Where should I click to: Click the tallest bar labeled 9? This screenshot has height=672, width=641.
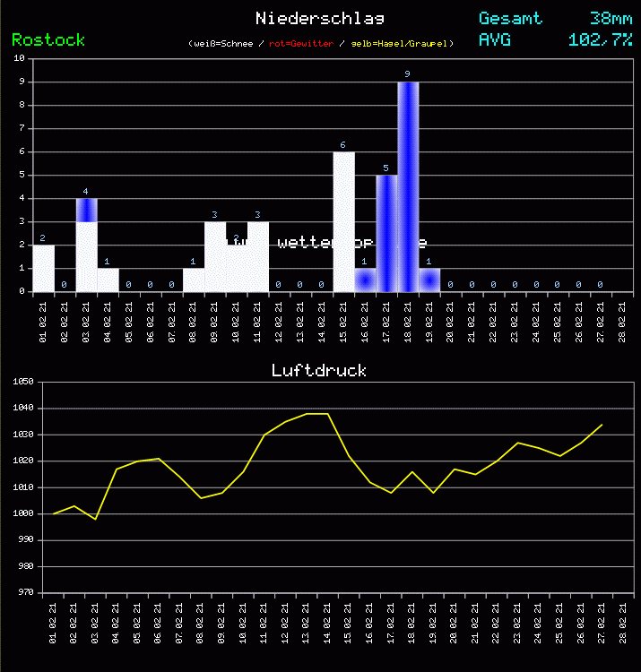pyautogui.click(x=408, y=186)
